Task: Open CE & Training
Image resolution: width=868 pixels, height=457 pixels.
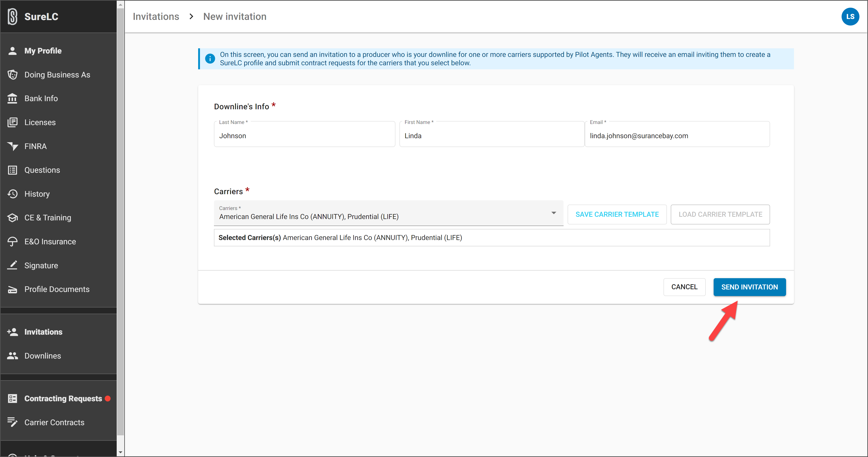Action: (x=58, y=218)
